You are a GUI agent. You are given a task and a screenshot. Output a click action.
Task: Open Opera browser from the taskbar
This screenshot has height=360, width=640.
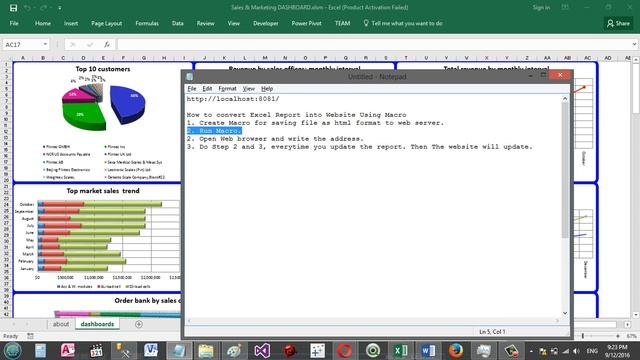coord(344,351)
